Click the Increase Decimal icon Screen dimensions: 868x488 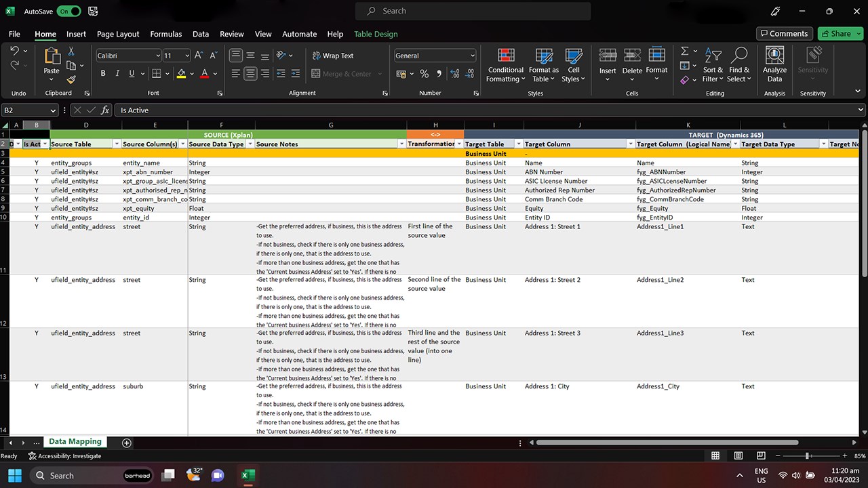(455, 73)
